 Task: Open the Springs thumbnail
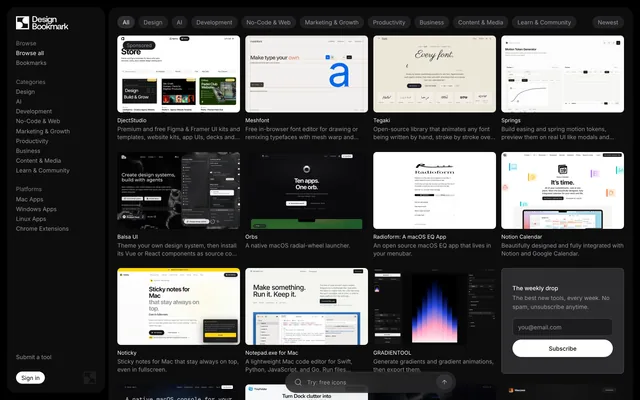[562, 74]
